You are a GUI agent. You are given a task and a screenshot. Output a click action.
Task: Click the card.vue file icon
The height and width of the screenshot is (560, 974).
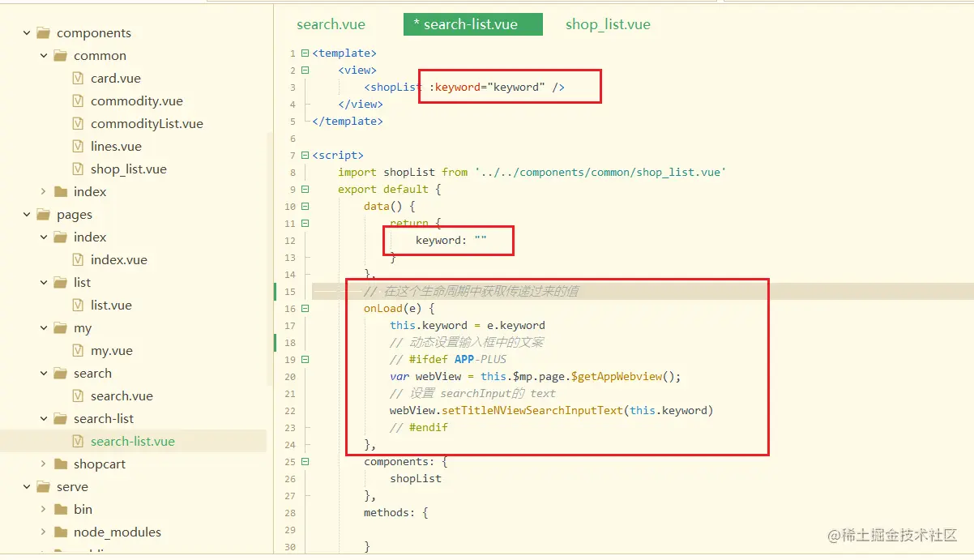[x=78, y=79]
